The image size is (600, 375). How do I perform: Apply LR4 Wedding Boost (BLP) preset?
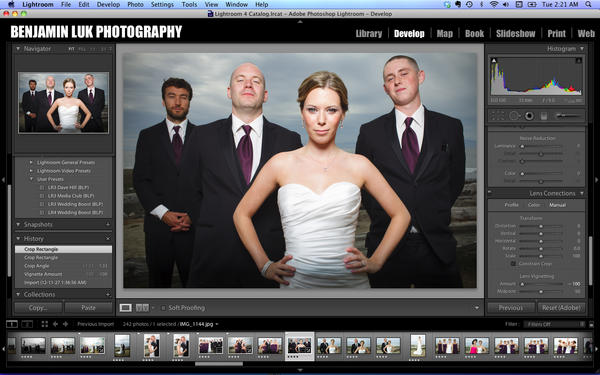tap(75, 212)
